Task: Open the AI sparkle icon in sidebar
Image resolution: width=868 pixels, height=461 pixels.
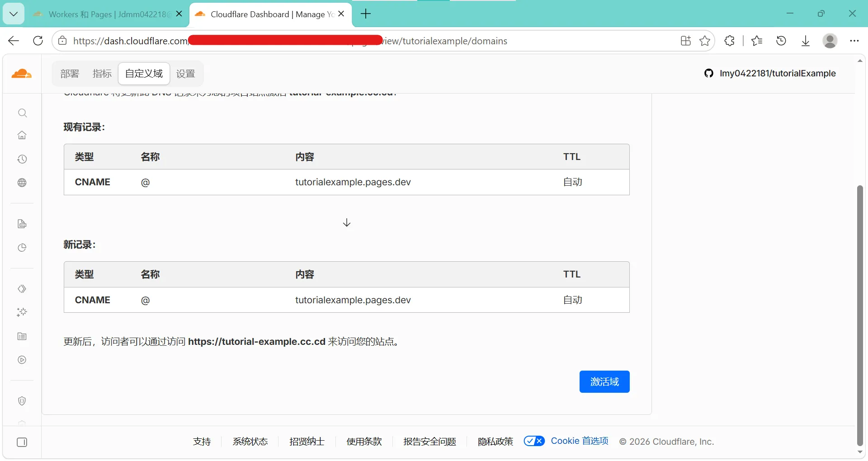Action: [x=22, y=312]
